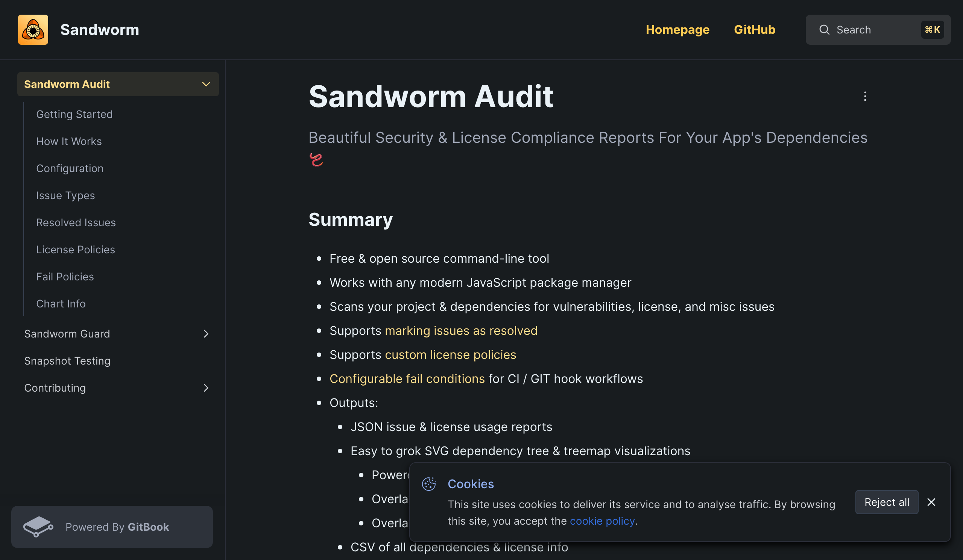Click 'Easy to grok SVG dependency tree' bullet

tap(521, 451)
